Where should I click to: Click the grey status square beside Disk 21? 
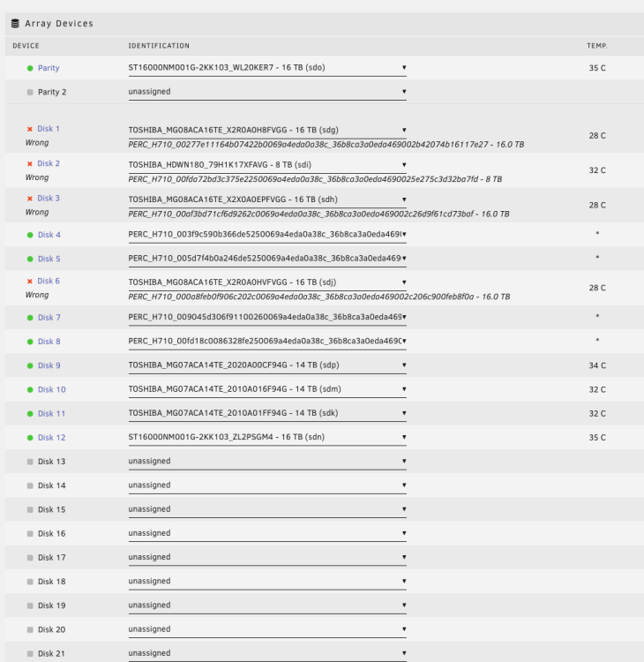(x=30, y=653)
